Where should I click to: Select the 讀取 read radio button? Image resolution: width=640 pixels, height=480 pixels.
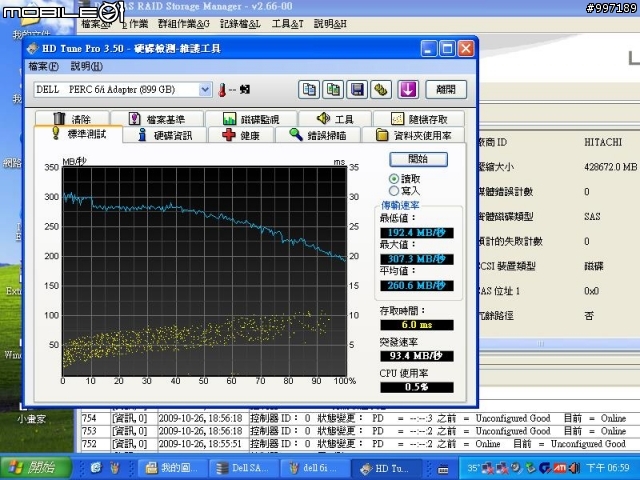coord(394,179)
